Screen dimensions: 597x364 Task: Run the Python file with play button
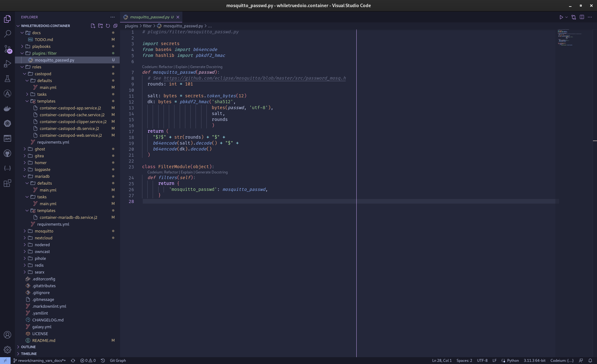[x=561, y=17]
